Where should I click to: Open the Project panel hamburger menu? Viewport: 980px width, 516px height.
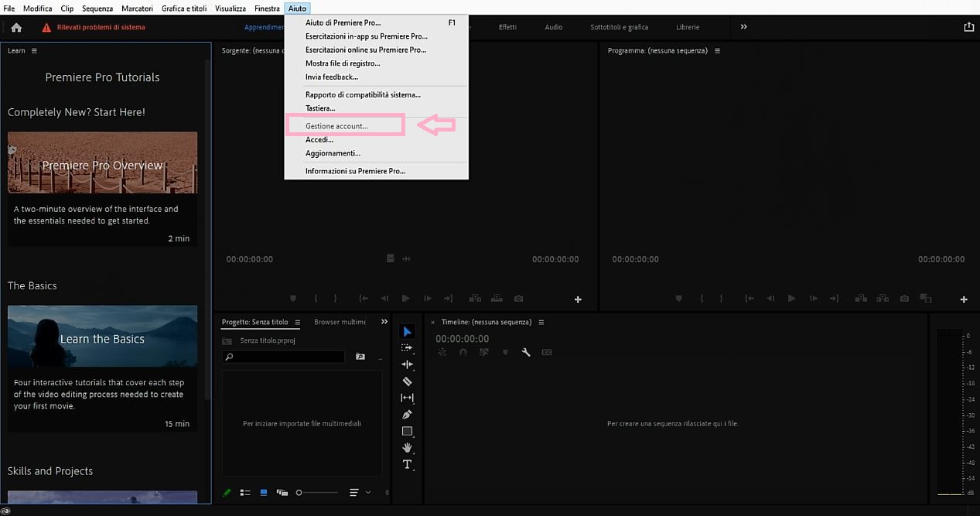pyautogui.click(x=296, y=322)
